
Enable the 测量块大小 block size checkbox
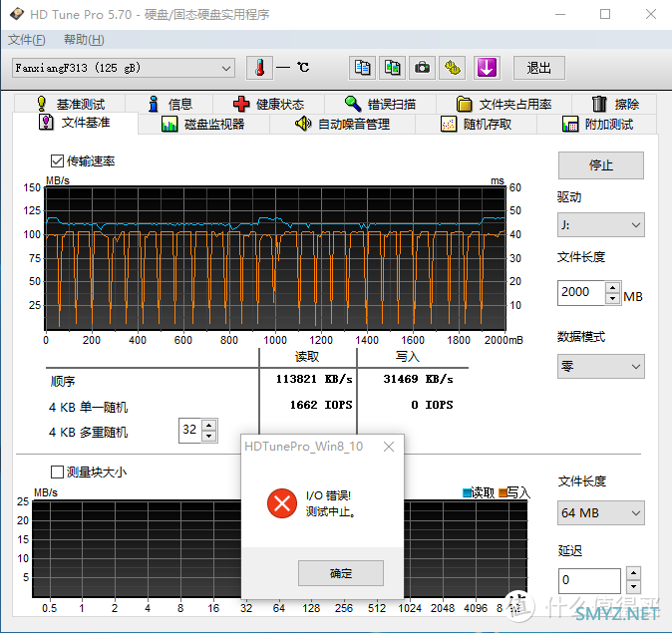pos(57,472)
